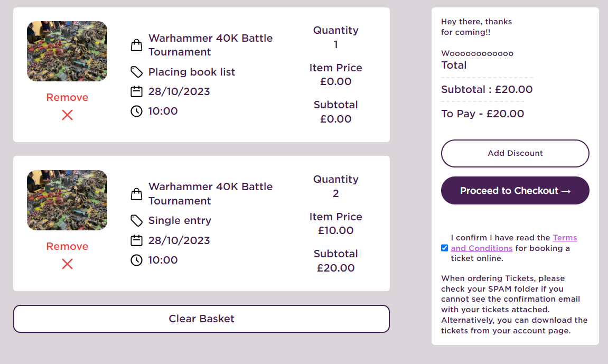The image size is (608, 364).
Task: Click clock icon in the Placing book list item
Action: click(136, 111)
